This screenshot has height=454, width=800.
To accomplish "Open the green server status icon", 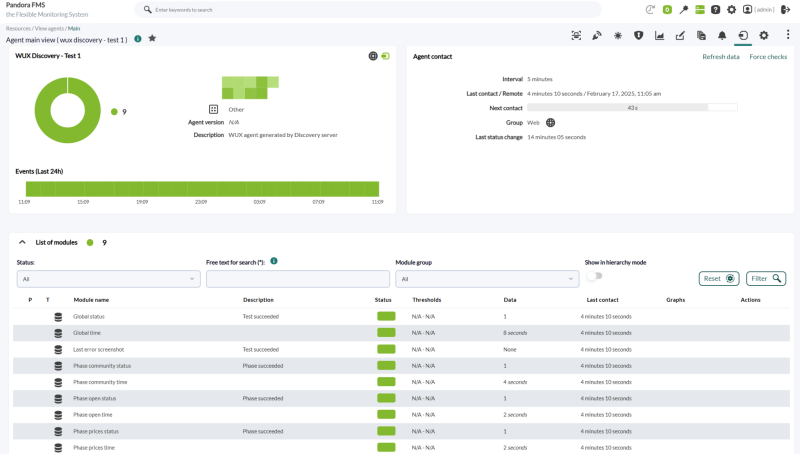I will tap(700, 10).
